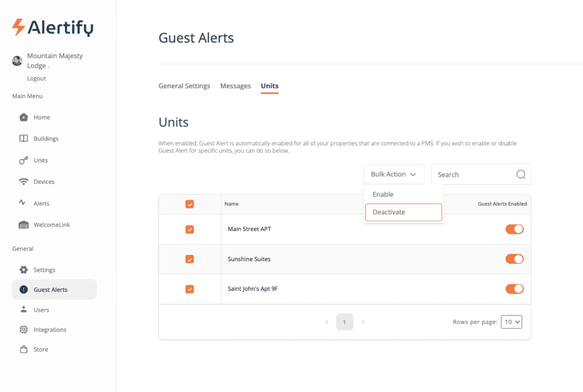The height and width of the screenshot is (392, 583).
Task: Click the Logout link
Action: [x=36, y=78]
